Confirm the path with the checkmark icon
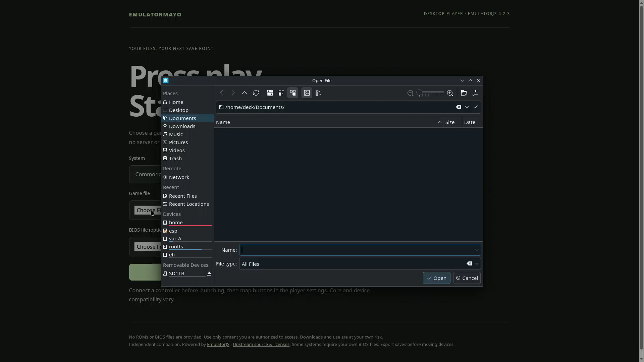This screenshot has height=362, width=644. pos(475,107)
